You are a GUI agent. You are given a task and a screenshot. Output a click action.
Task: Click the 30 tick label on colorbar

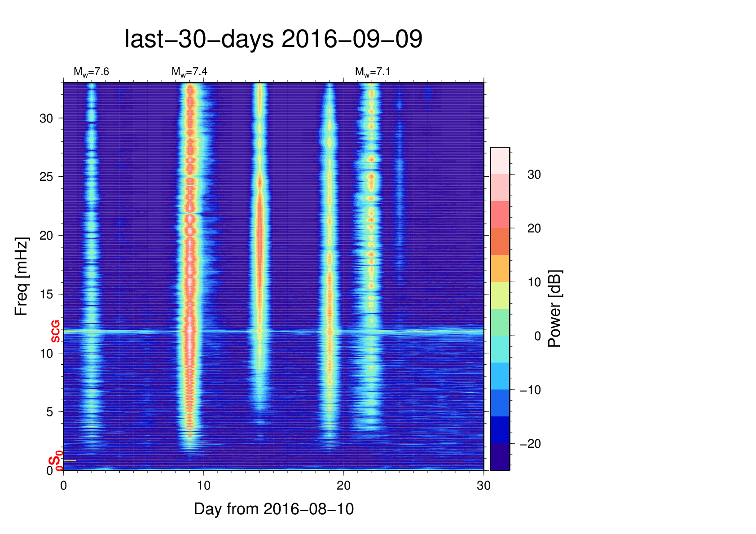(534, 175)
